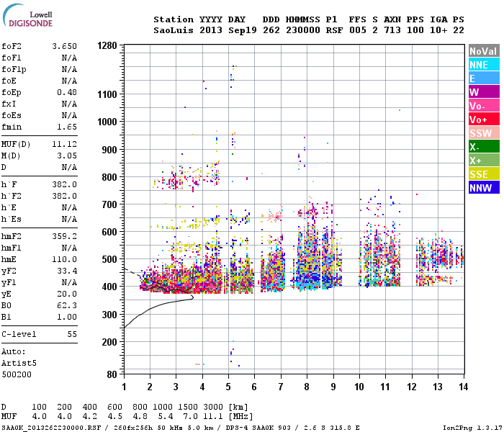The height and width of the screenshot is (432, 504).
Task: Click the [MHz] unit label
Action: click(x=240, y=417)
